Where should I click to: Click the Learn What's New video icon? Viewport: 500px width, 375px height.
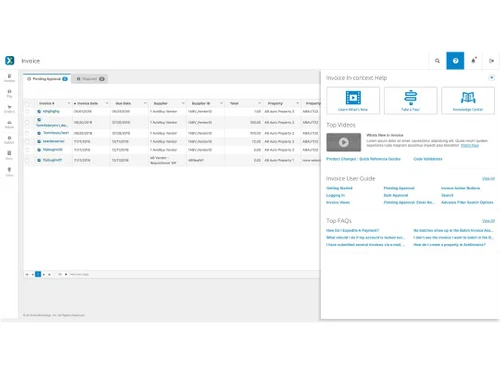pos(353,97)
